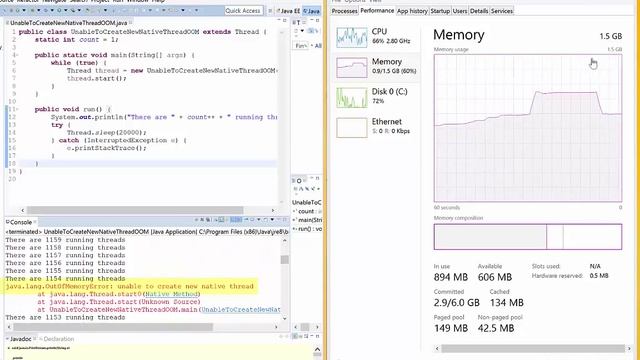Click the 134 MB Cached value
This screenshot has width=640, height=360.
point(507,302)
